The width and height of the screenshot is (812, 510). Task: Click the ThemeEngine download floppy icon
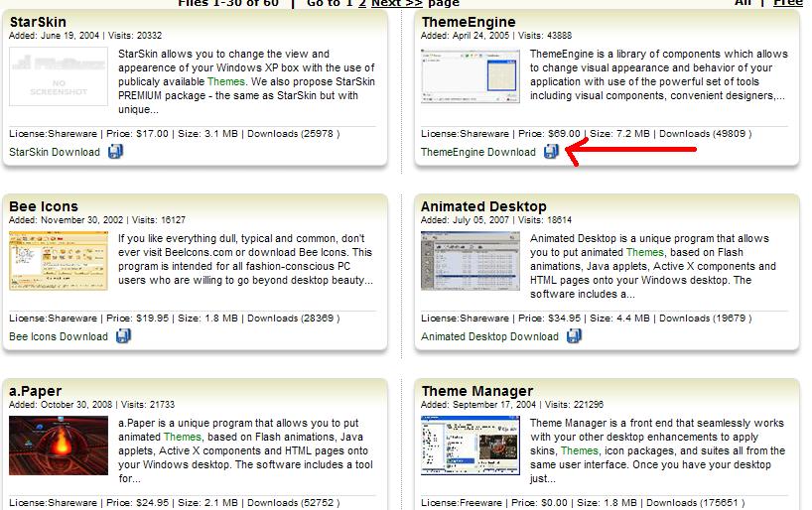[x=552, y=152]
